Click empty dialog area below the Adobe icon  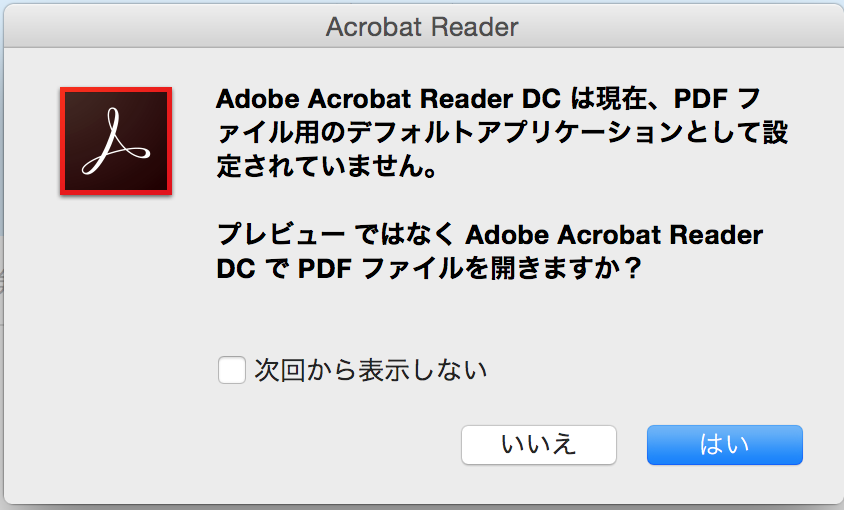116,300
